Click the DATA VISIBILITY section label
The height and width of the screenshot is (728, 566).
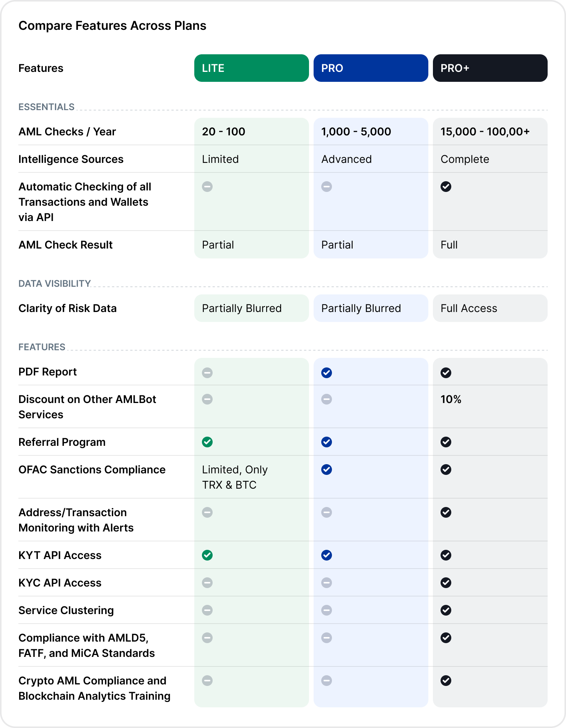click(54, 283)
